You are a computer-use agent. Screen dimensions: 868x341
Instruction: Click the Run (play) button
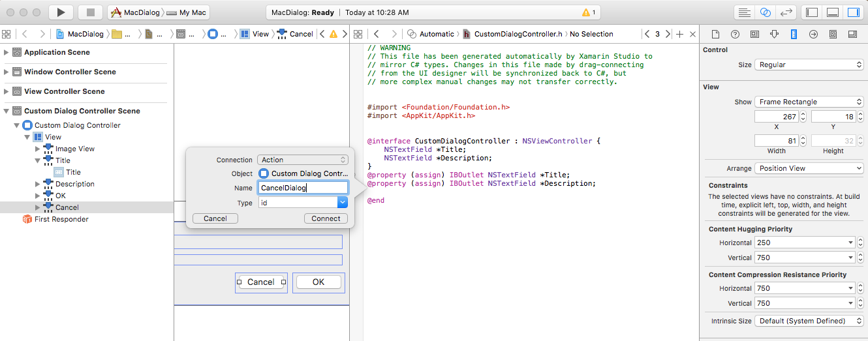coord(61,12)
